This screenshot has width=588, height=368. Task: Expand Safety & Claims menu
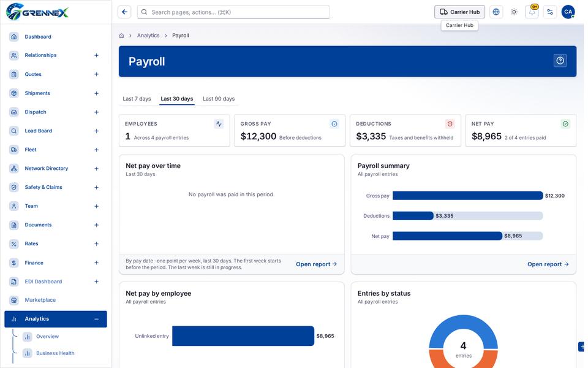[x=96, y=188]
